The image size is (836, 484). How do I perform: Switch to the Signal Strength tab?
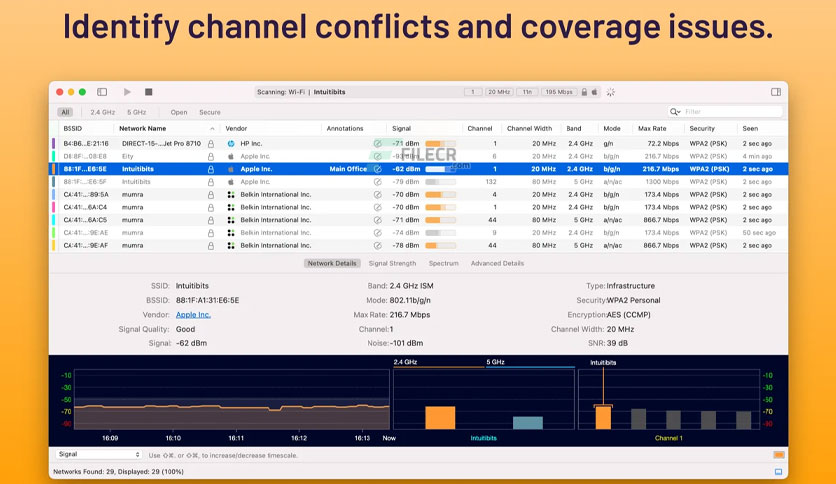tap(392, 263)
